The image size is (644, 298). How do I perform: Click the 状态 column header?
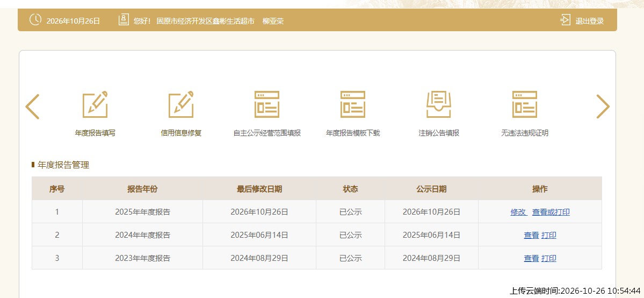pyautogui.click(x=350, y=189)
